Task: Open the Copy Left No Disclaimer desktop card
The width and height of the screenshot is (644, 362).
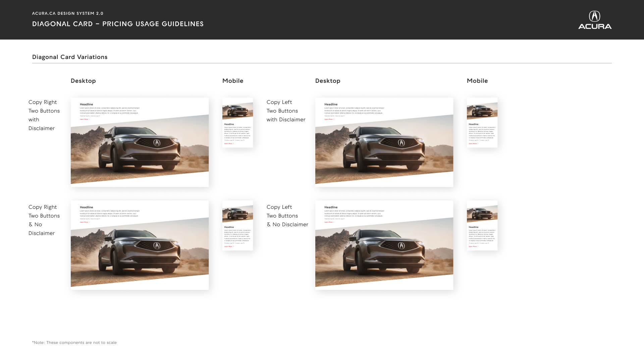Action: point(384,245)
